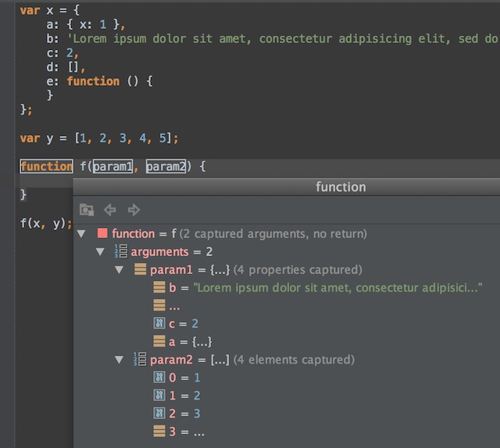Image resolution: width=500 pixels, height=448 pixels.
Task: Click the numeric icon beside c = 2
Action: pos(159,324)
